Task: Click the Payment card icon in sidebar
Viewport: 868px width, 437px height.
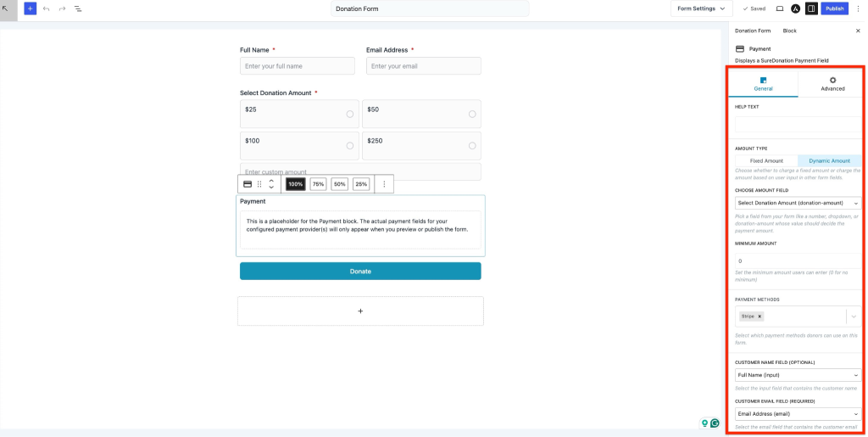Action: click(740, 48)
